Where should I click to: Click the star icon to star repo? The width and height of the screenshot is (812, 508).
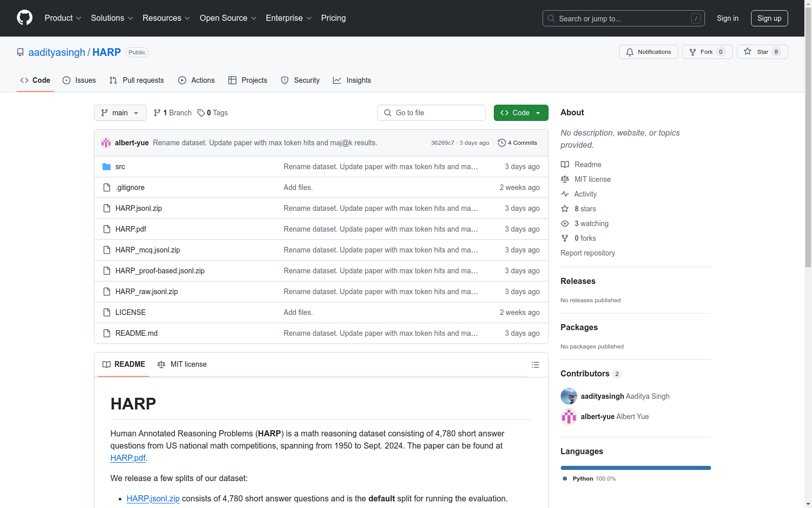748,51
